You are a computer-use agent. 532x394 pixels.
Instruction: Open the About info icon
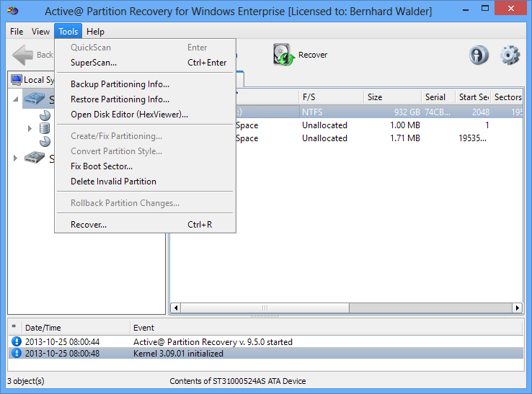click(479, 55)
